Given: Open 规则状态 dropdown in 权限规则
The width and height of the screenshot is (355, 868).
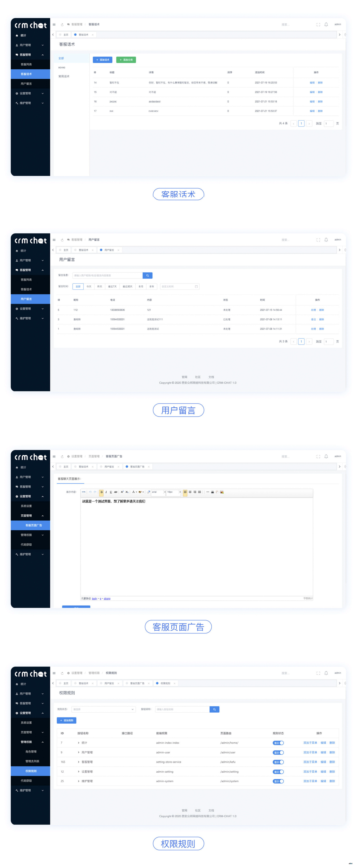Looking at the screenshot, I should coord(104,709).
